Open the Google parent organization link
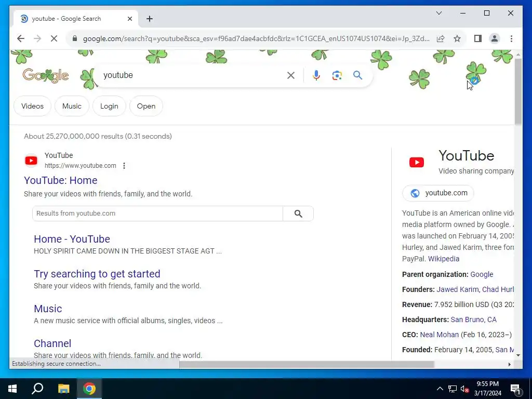This screenshot has width=532, height=399. (482, 274)
